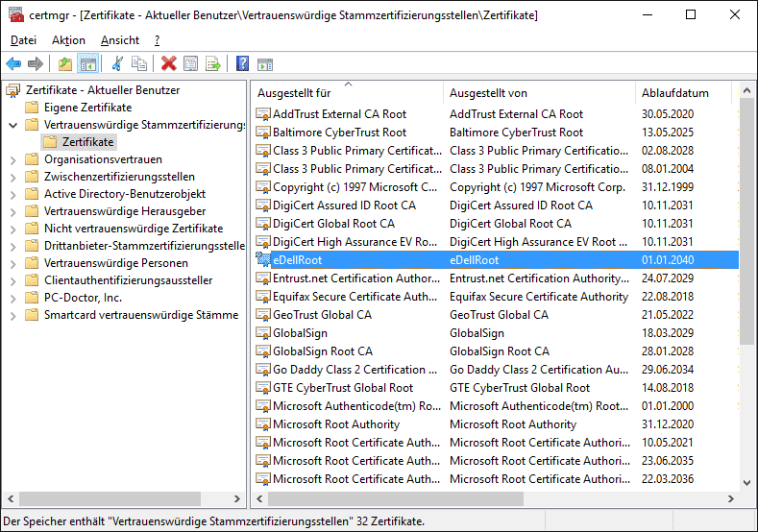Click the action pane toggle toolbar icon
Image resolution: width=758 pixels, height=532 pixels.
coord(265,64)
